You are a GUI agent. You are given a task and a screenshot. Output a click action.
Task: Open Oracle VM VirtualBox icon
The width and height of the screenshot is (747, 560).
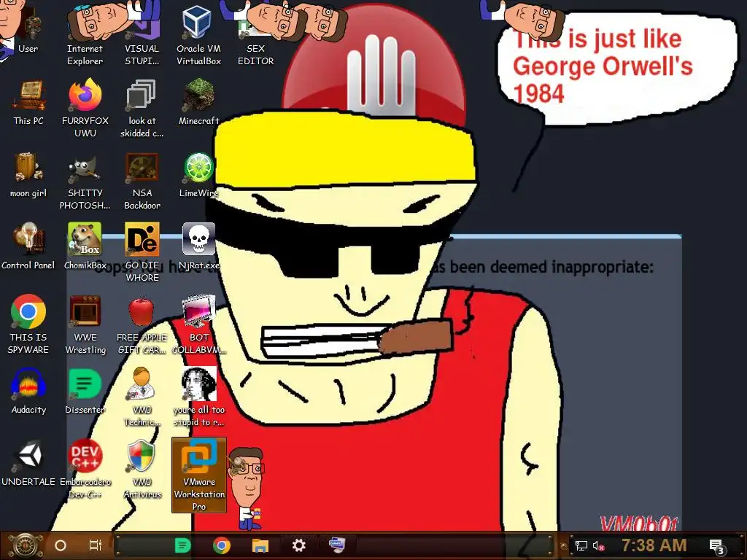(x=198, y=36)
